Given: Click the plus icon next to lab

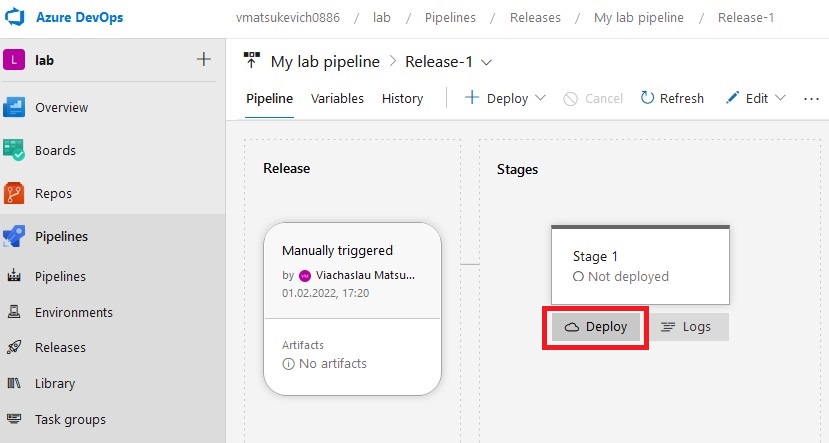Looking at the screenshot, I should pos(204,59).
